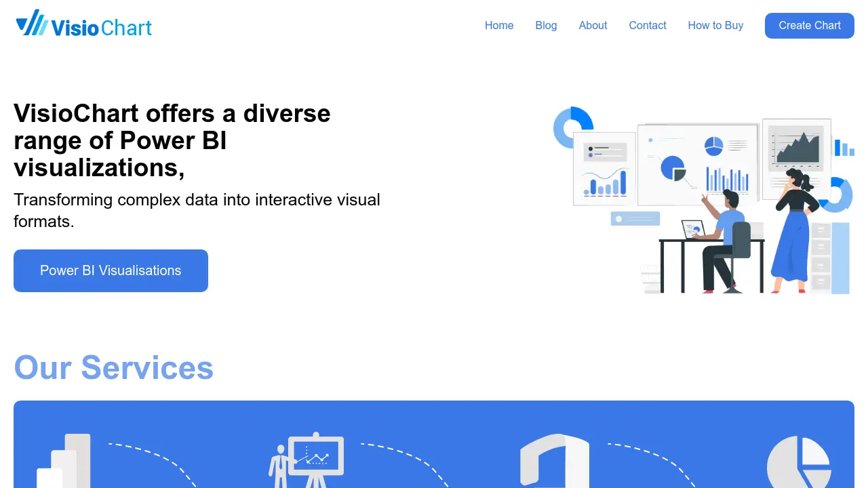The image size is (868, 488).
Task: Open the About page link
Action: point(593,25)
